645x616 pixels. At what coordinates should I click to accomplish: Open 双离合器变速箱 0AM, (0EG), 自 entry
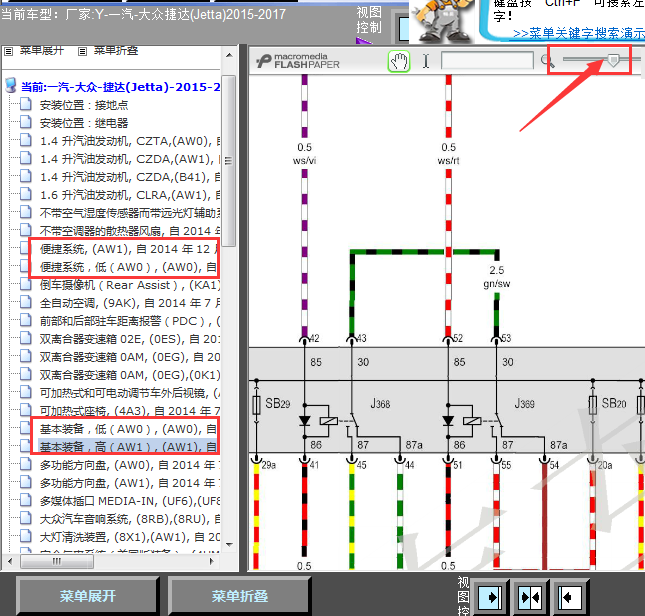(130, 357)
